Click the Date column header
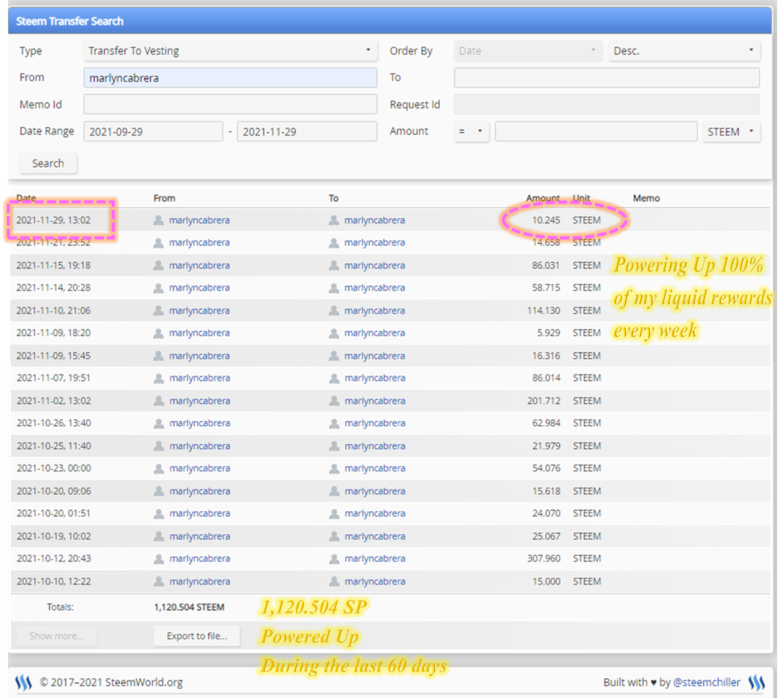This screenshot has height=698, width=784. click(x=26, y=198)
